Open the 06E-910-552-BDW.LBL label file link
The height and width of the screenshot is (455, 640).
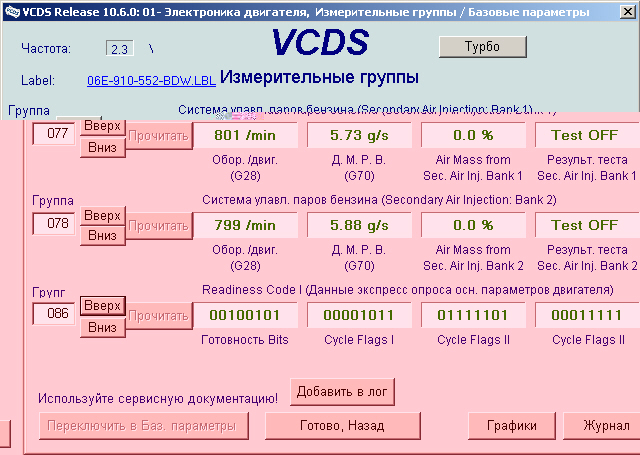[151, 80]
